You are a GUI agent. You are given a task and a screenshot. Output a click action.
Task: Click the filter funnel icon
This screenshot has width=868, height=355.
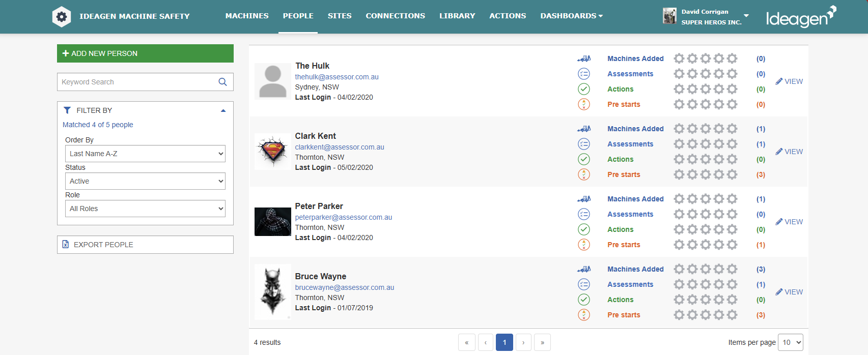[x=67, y=110]
